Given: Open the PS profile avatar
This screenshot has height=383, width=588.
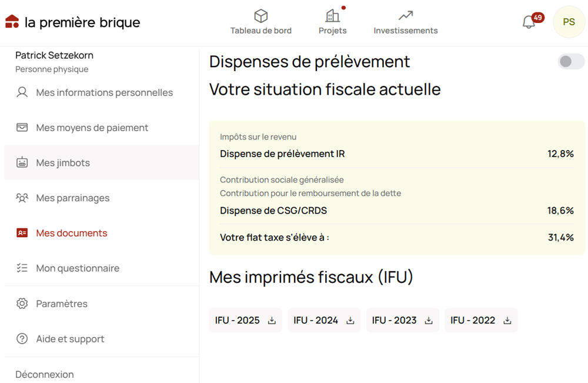Looking at the screenshot, I should (569, 22).
